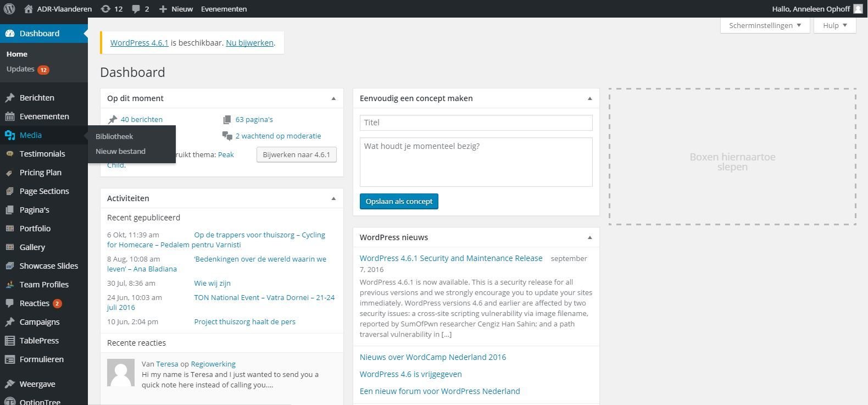Viewport: 868px width, 405px height.
Task: Open the Peak theme link
Action: (x=226, y=154)
